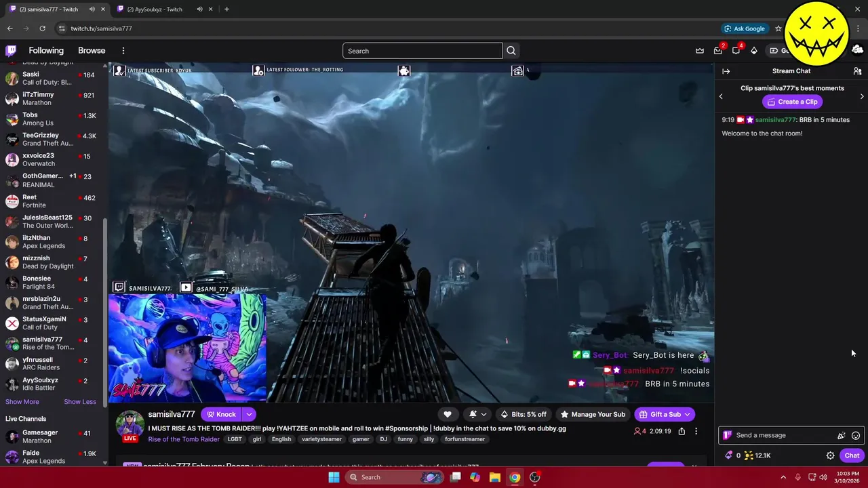
Task: Reload the browser page
Action: point(42,28)
